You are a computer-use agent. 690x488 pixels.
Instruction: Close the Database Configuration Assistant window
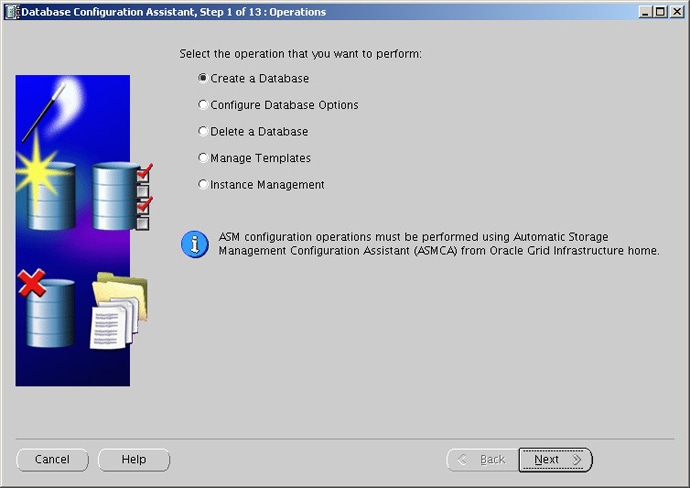pos(677,11)
